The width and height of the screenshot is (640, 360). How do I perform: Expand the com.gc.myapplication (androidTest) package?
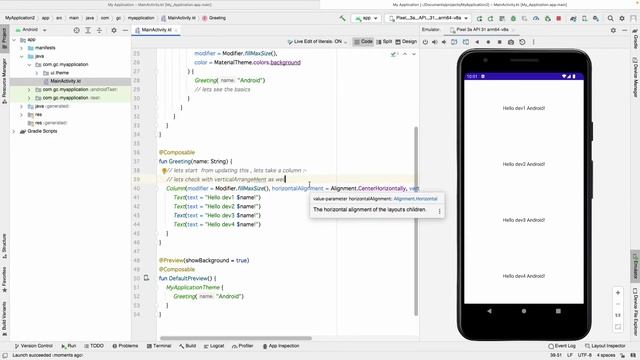coord(29,90)
